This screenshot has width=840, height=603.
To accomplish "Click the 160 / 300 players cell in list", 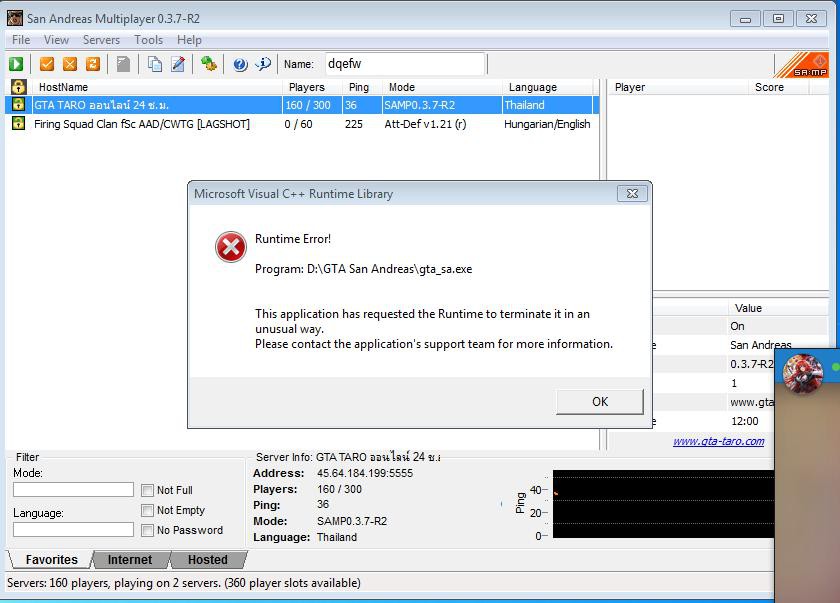I will pyautogui.click(x=308, y=105).
